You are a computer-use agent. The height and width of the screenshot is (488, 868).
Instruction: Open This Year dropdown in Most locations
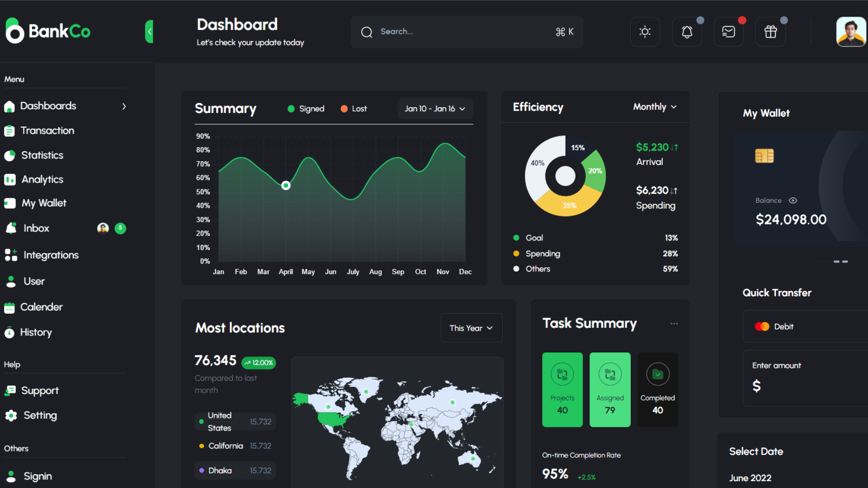coord(471,328)
